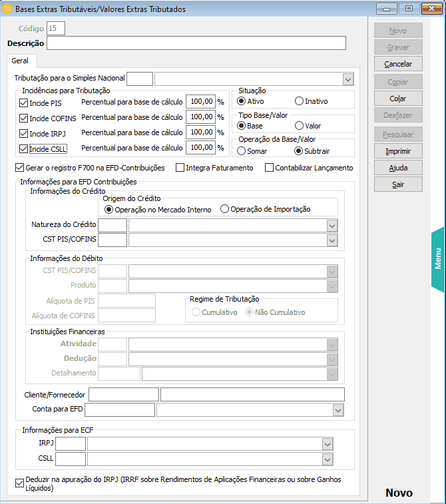The image size is (446, 504).
Task: Select the Inativo radio button
Action: click(299, 102)
